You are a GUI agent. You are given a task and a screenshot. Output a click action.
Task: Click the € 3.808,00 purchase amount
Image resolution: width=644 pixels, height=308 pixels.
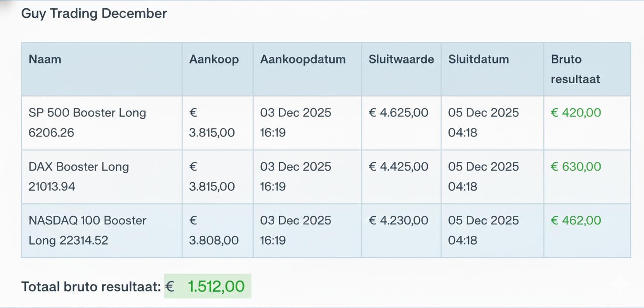pyautogui.click(x=213, y=231)
